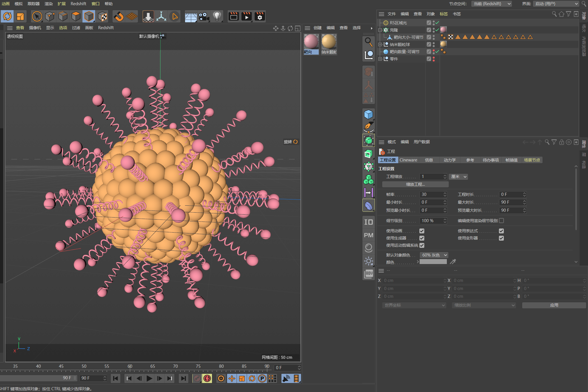
Task: Click the PM sidebar icon
Action: pos(368,235)
